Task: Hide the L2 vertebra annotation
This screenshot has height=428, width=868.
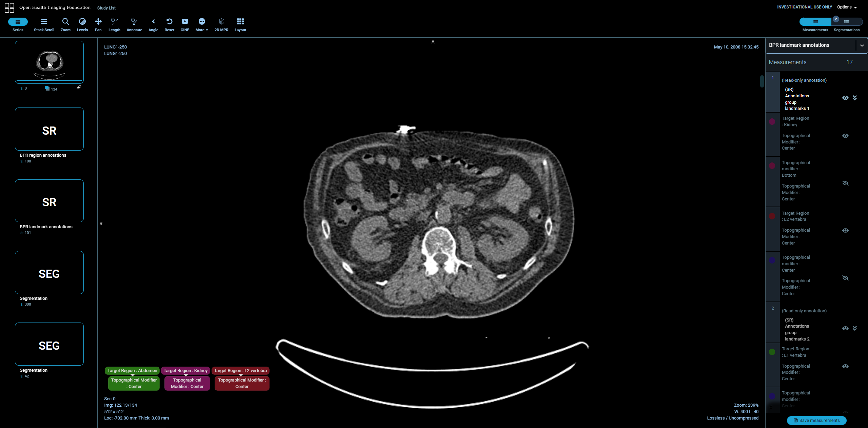Action: coord(845,231)
